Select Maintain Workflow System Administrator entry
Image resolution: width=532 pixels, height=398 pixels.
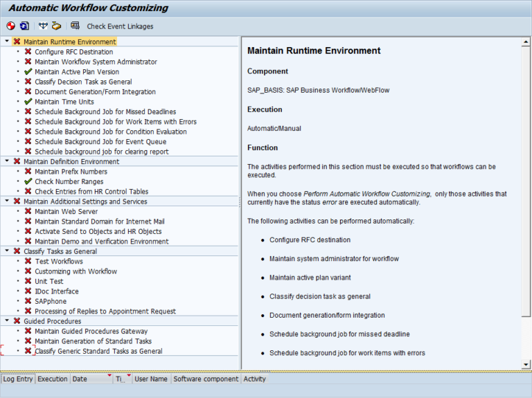point(96,62)
